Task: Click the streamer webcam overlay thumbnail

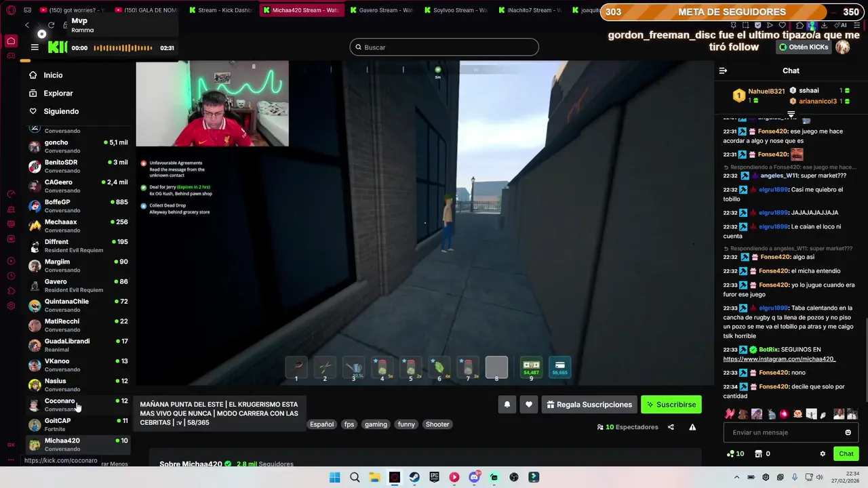Action: (212, 104)
